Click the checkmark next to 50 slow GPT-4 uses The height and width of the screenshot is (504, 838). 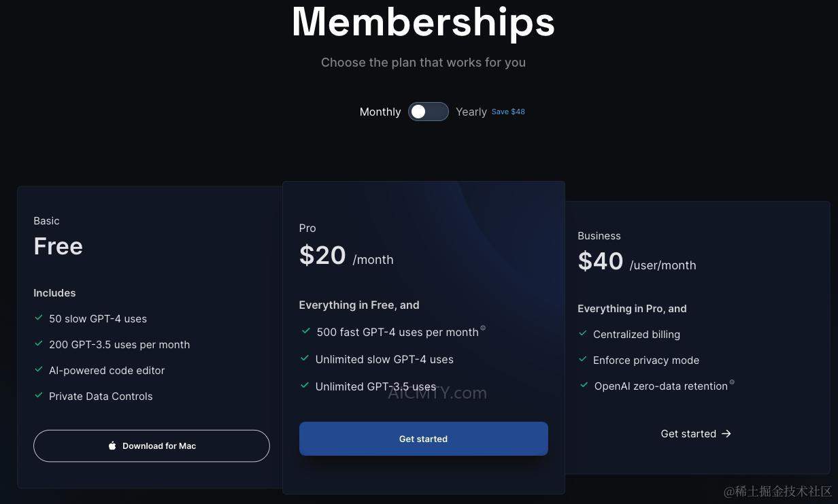pyautogui.click(x=39, y=318)
